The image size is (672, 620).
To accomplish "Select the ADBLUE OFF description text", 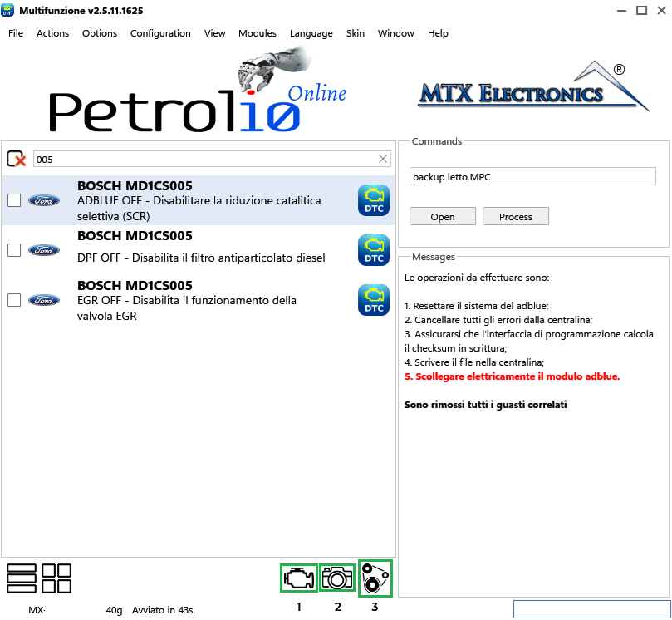I will coord(199,209).
